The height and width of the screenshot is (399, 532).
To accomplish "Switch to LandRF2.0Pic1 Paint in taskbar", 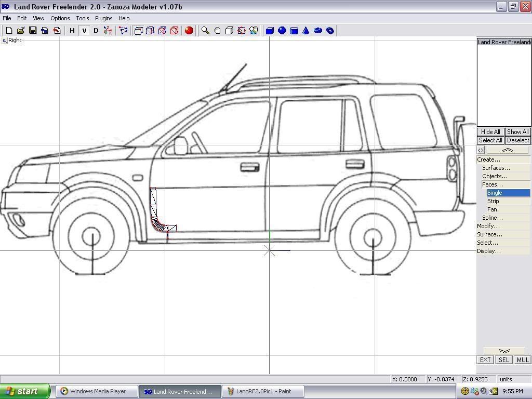I will coord(263,391).
